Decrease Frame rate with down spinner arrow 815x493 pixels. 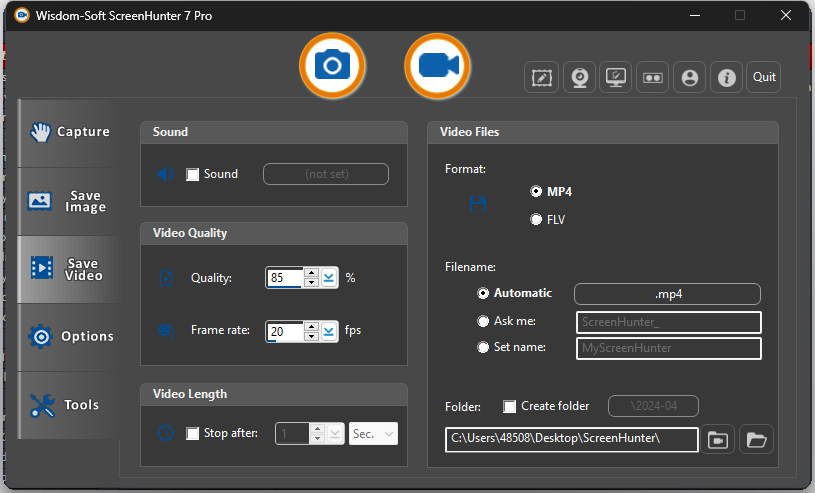coord(311,336)
